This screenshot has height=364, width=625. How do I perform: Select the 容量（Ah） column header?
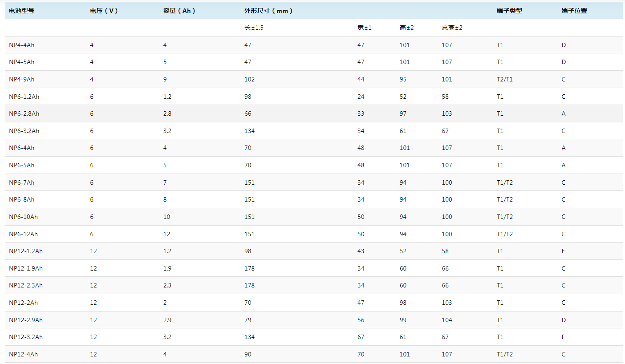pyautogui.click(x=179, y=11)
